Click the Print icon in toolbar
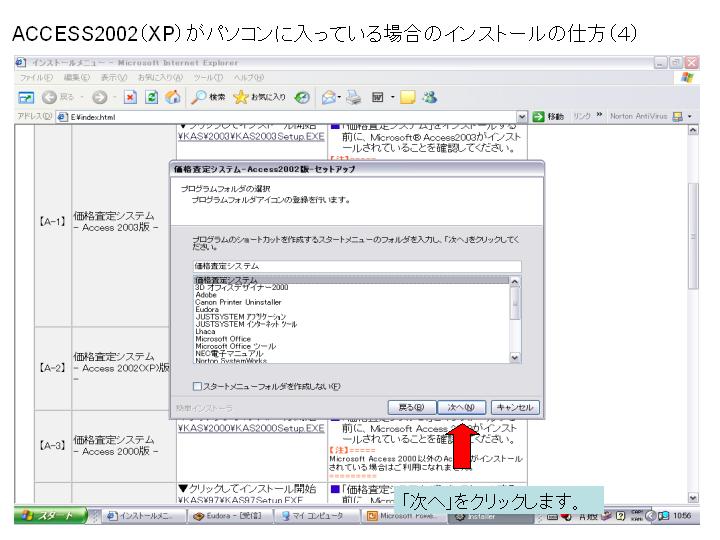The width and height of the screenshot is (720, 540). (353, 97)
